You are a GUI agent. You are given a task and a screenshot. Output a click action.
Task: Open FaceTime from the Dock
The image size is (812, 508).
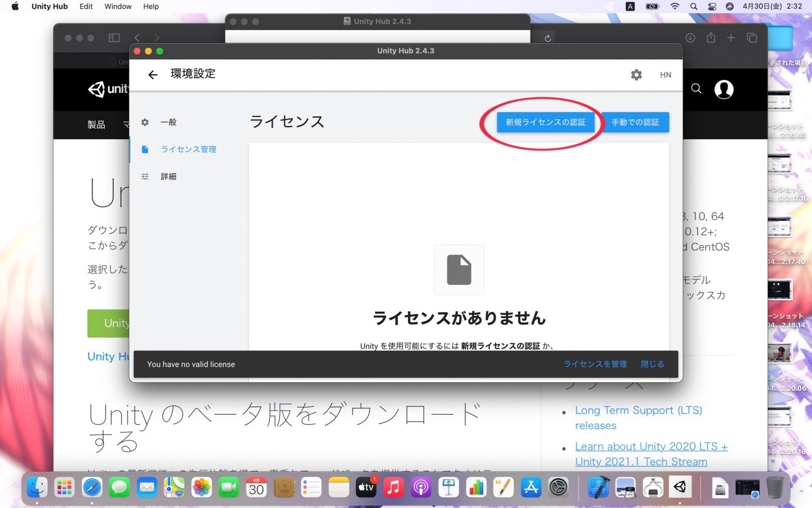(229, 487)
